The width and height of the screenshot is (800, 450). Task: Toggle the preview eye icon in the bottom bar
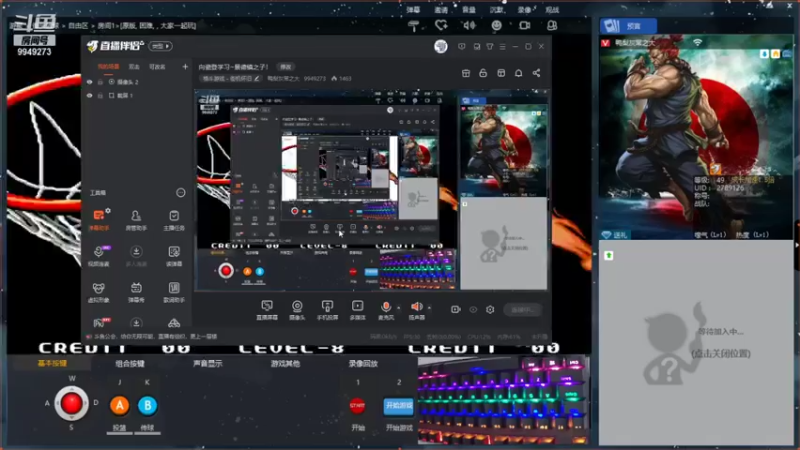(473, 309)
